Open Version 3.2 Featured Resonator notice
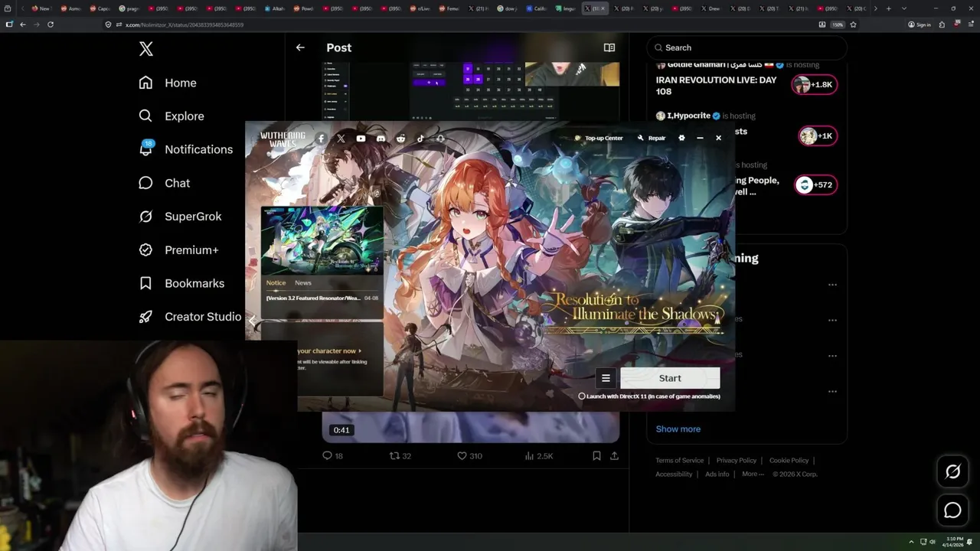This screenshot has height=551, width=980. pyautogui.click(x=322, y=298)
